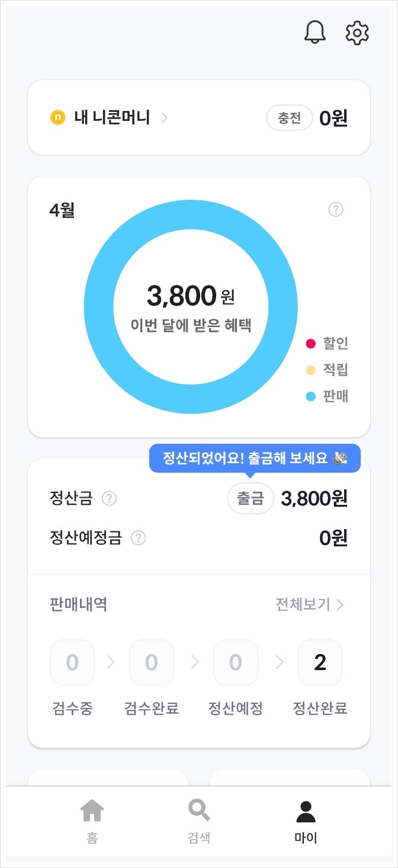Screen dimensions: 398x868
Task: Open the notification bell
Action: coord(315,33)
